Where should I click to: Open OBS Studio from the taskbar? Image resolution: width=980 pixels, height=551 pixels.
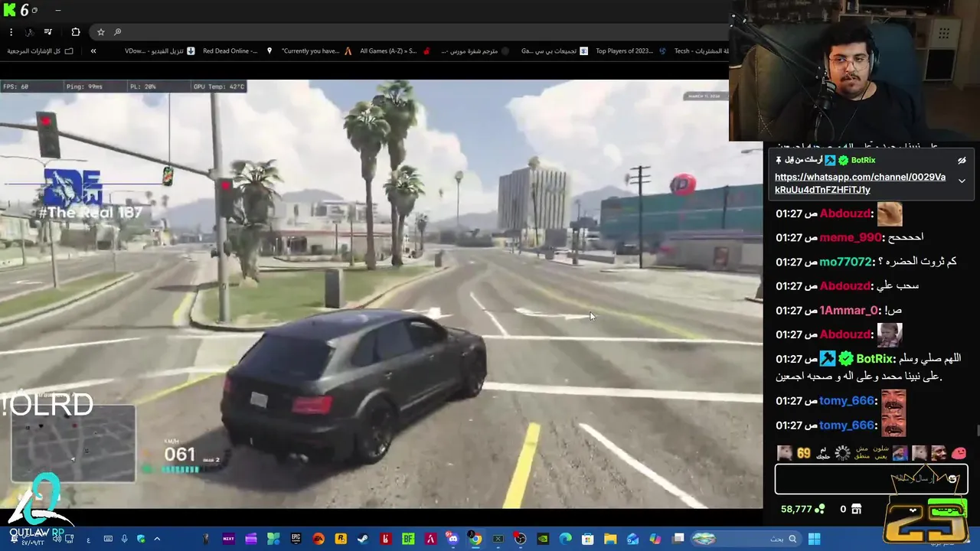[x=520, y=539]
